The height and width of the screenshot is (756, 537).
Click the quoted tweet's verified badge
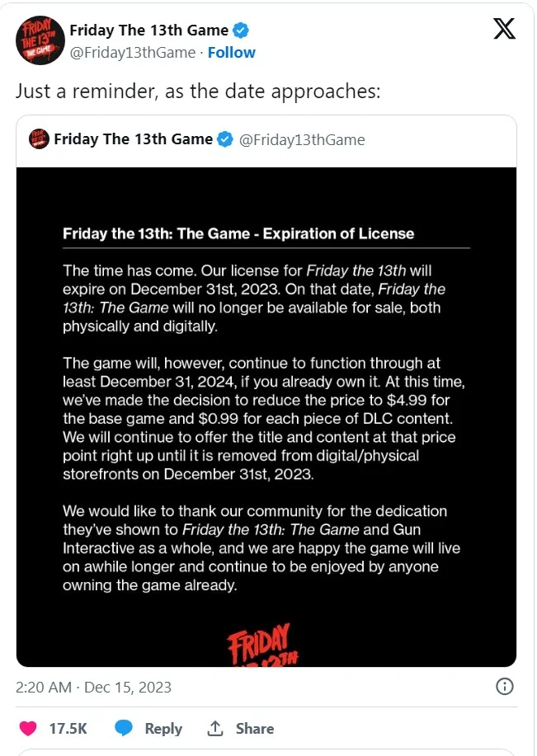pos(225,139)
